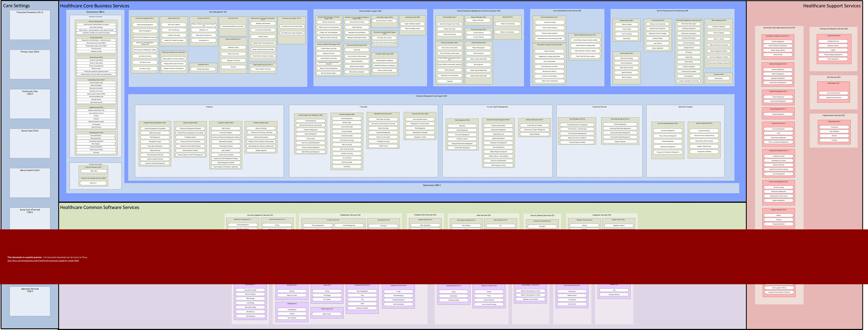Screen dimensions: 868x330
Task: Click the 'Healthcare Support Services' title
Action: 832,6
